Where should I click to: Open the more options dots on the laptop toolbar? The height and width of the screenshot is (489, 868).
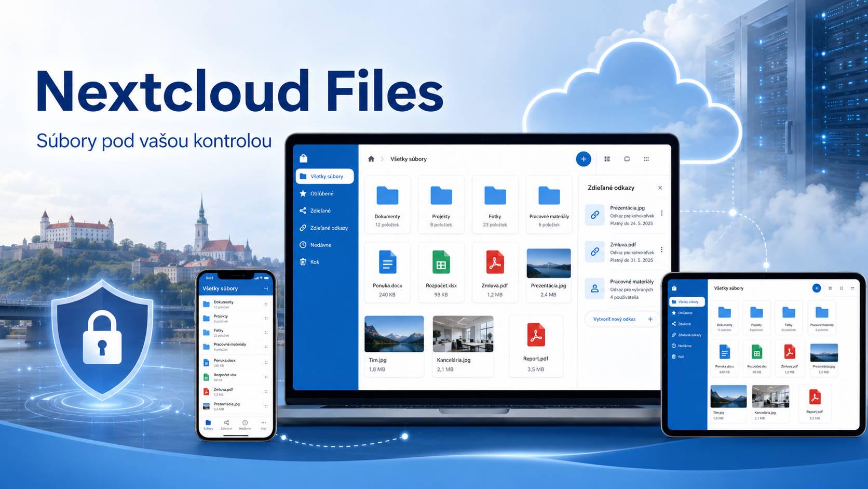coord(646,159)
